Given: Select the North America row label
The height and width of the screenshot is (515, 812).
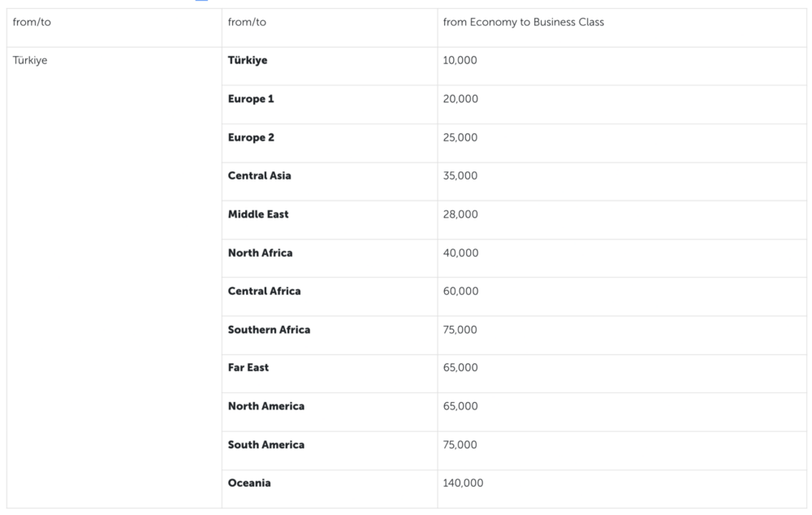Looking at the screenshot, I should [266, 406].
